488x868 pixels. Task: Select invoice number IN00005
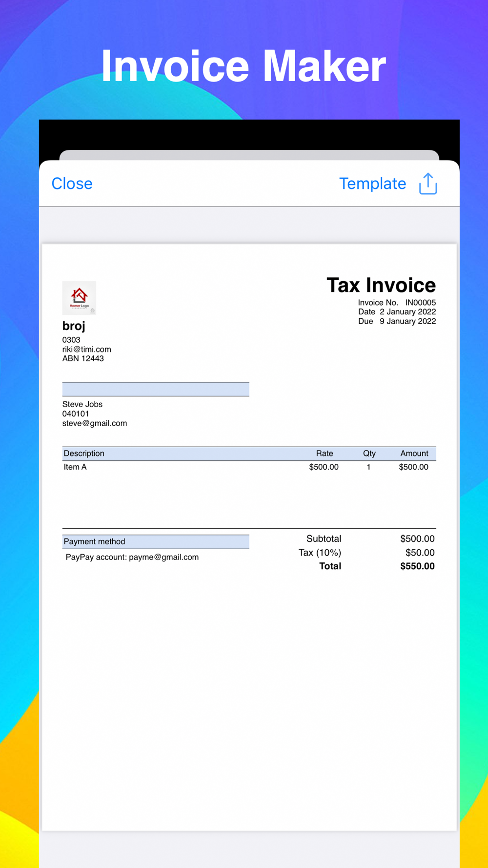(x=421, y=303)
